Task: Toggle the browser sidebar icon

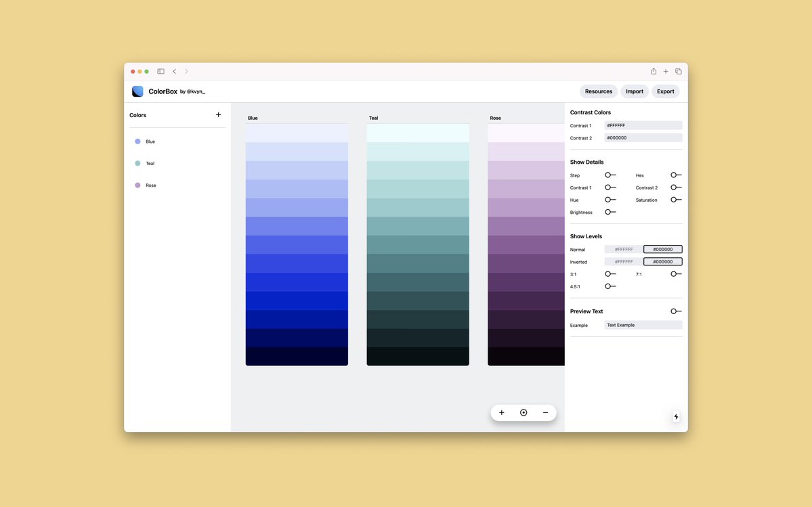Action: pyautogui.click(x=161, y=71)
